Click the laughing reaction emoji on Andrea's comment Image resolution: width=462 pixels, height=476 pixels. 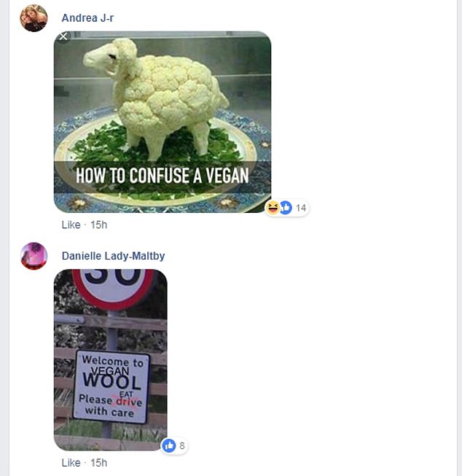click(x=273, y=208)
